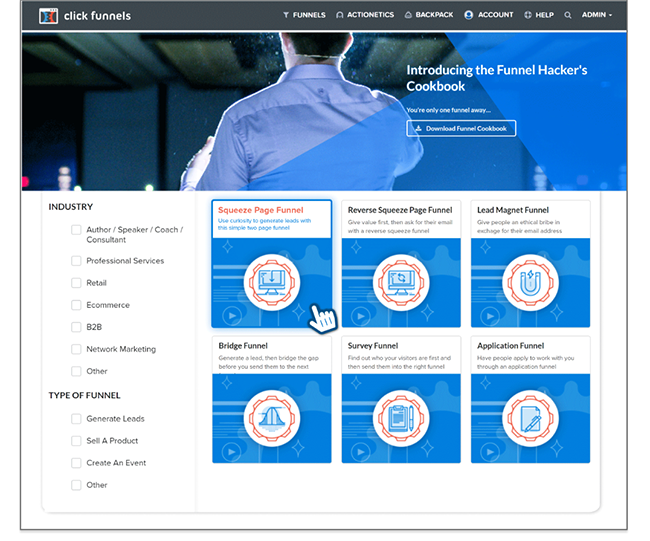Click the Squeeze Page Funnel monitor icon
This screenshot has height=541, width=650.
pyautogui.click(x=272, y=282)
